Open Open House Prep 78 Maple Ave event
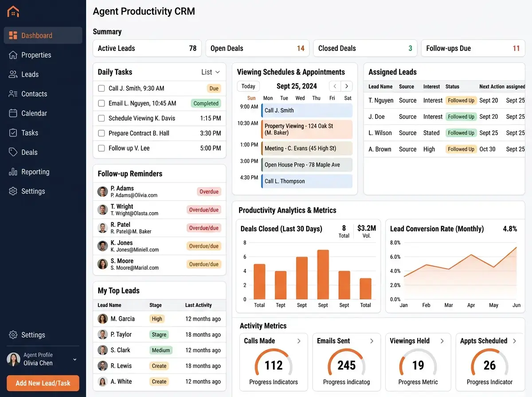 coord(307,165)
